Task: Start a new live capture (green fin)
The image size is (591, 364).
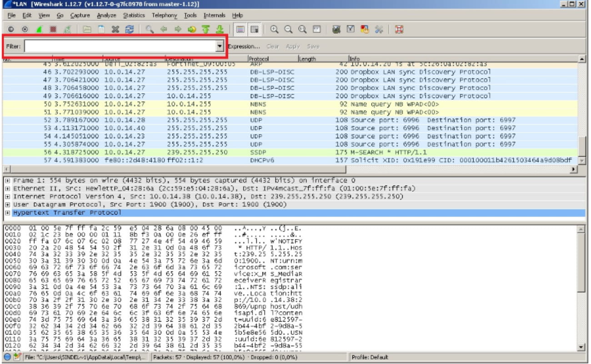Action: coord(39,30)
